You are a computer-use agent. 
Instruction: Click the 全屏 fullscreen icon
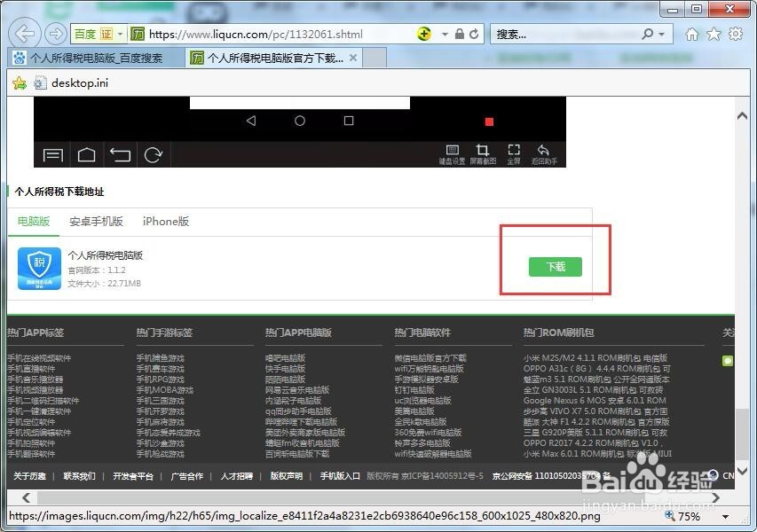pyautogui.click(x=514, y=154)
